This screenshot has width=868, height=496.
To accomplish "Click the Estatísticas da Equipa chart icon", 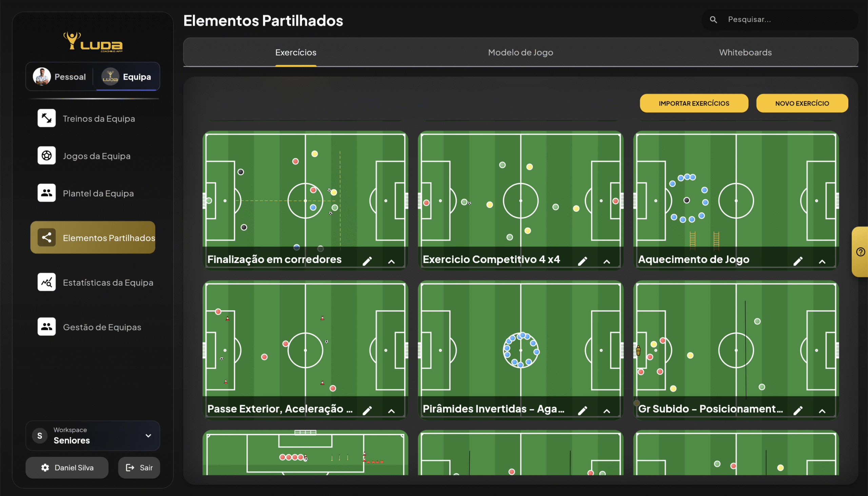I will coord(46,282).
